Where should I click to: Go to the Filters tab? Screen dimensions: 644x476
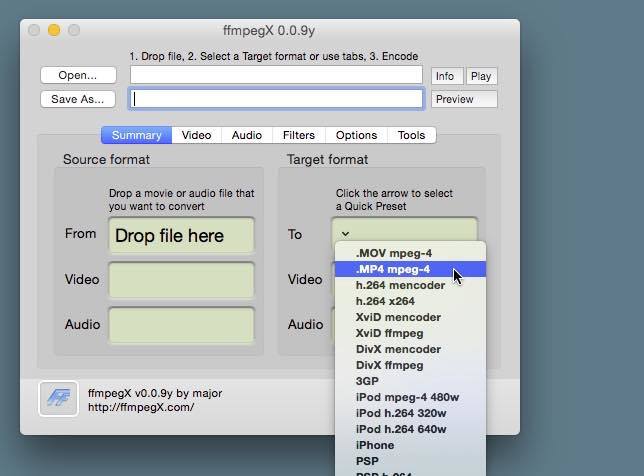(x=299, y=135)
